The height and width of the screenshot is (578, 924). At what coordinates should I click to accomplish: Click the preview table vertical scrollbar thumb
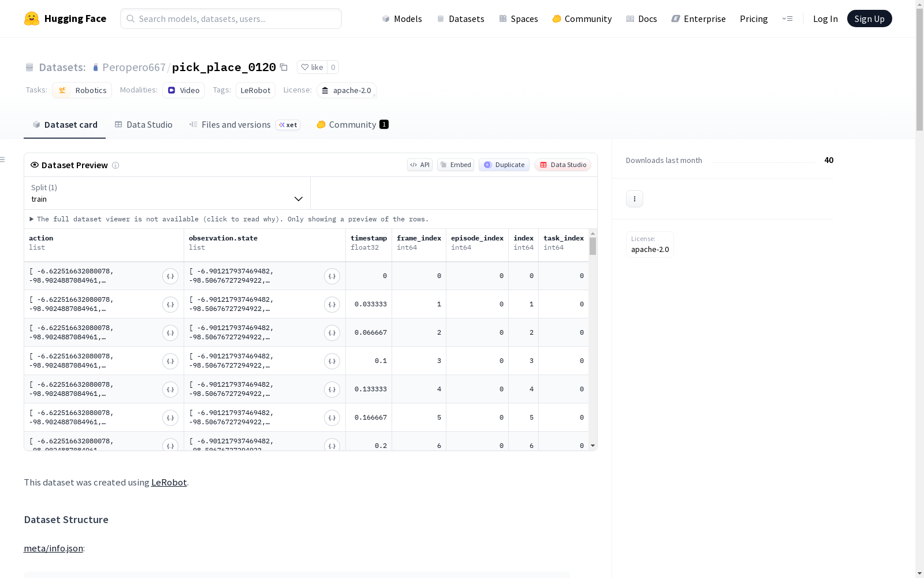593,246
